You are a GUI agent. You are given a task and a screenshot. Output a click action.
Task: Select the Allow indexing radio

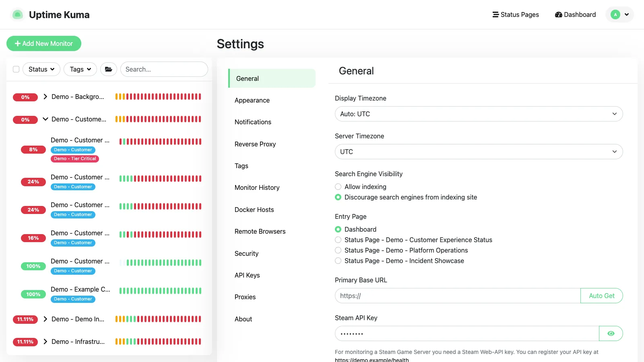coord(338,187)
